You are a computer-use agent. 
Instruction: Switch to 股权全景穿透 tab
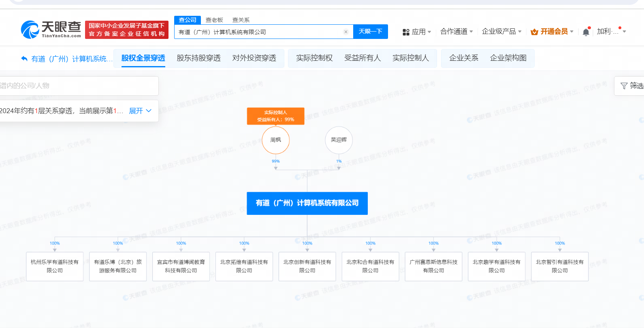[143, 58]
